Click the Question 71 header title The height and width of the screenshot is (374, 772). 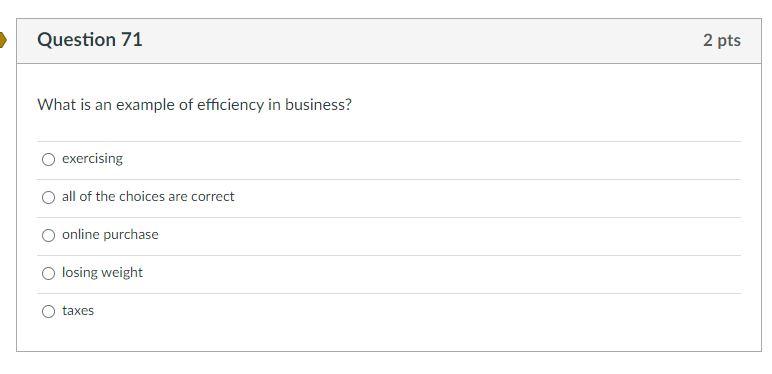(90, 39)
